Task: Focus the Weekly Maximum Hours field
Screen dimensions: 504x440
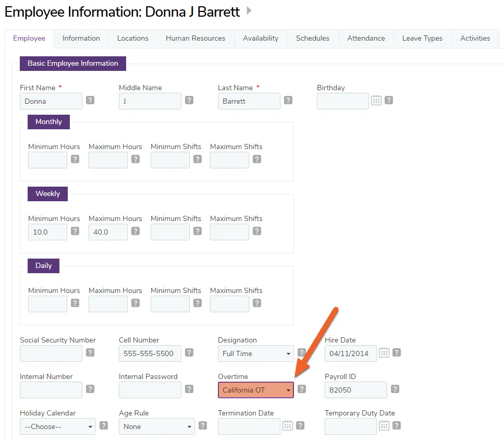Action: pos(108,232)
